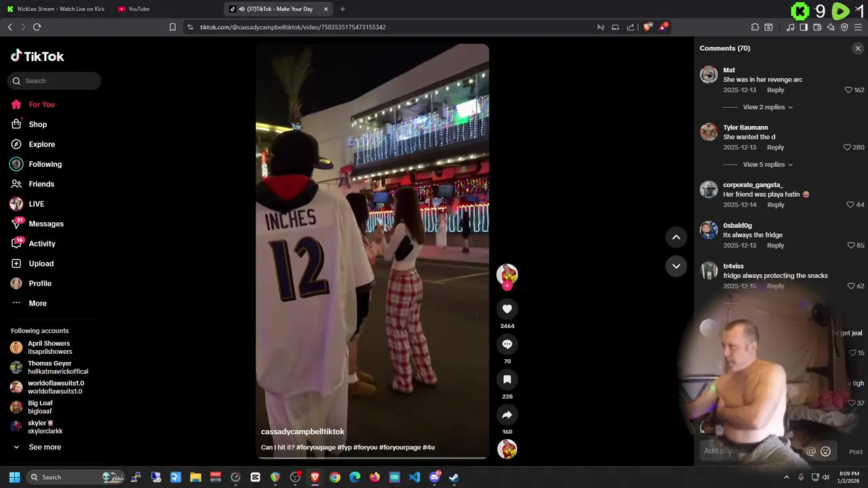This screenshot has height=488, width=868.
Task: Reply to Tyler Baumann's comment
Action: (x=775, y=147)
